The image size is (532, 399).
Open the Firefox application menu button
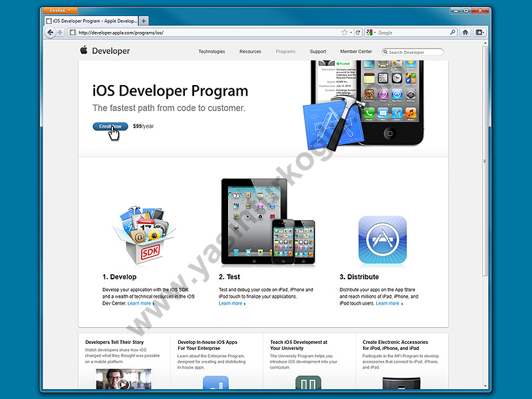60,11
